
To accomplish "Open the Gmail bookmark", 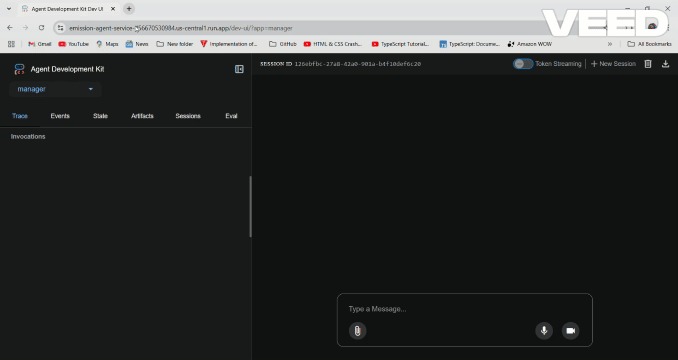I will click(39, 44).
